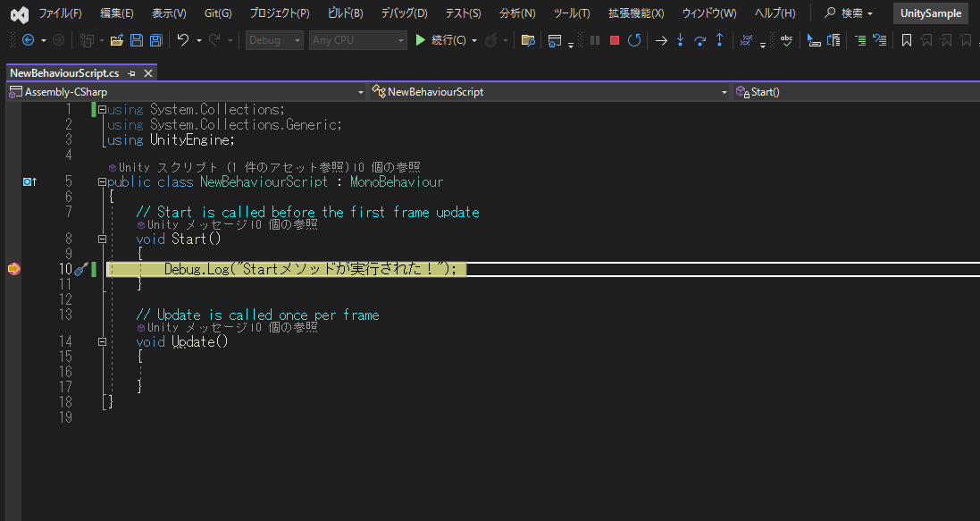Viewport: 980px width, 521px height.
Task: Save the current file
Action: [x=137, y=40]
